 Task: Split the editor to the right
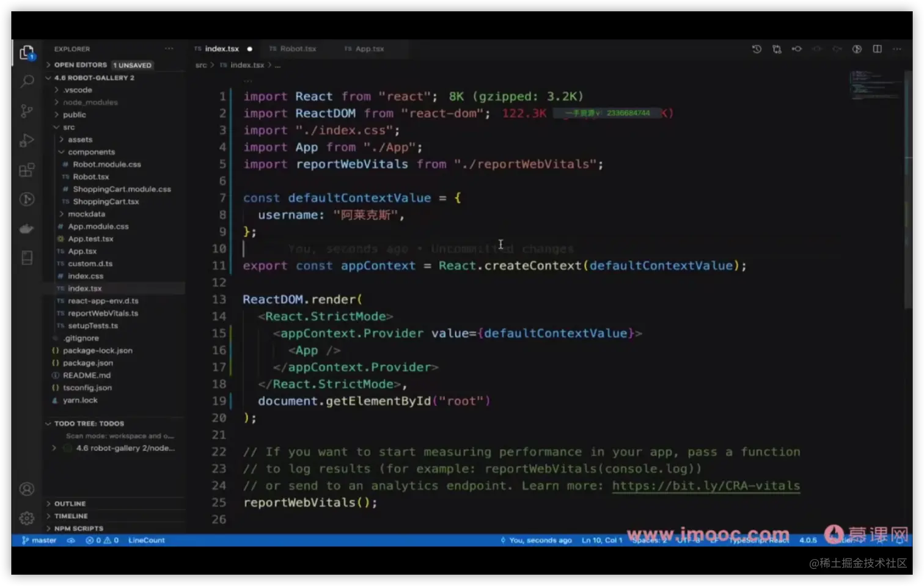tap(877, 49)
